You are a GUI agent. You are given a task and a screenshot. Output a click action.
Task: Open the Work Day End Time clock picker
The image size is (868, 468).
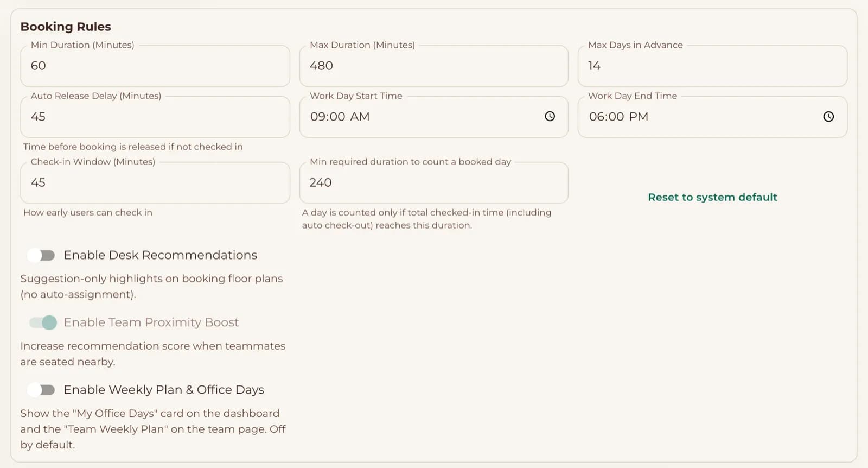pyautogui.click(x=828, y=116)
